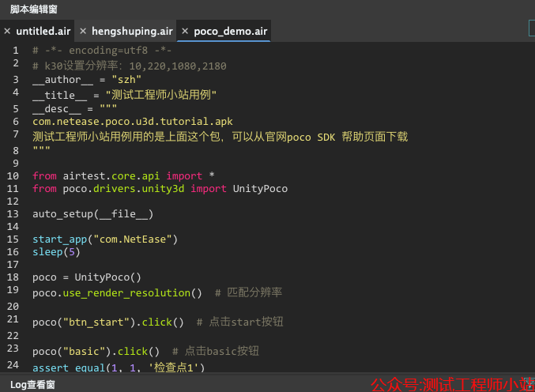Click the 匹配分辨率 comment

[x=249, y=292]
